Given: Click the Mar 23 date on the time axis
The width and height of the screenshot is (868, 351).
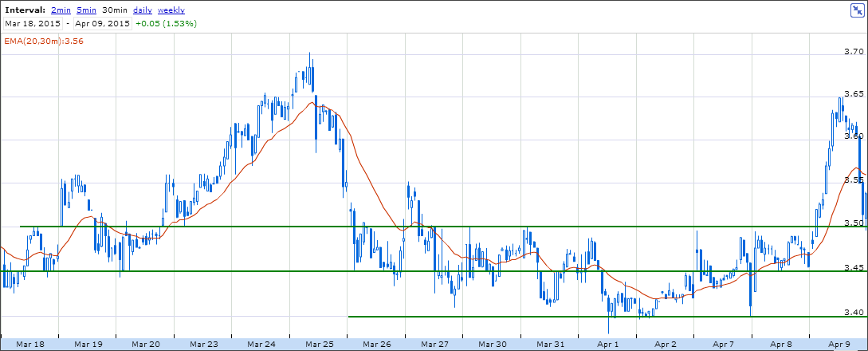Looking at the screenshot, I should [204, 345].
